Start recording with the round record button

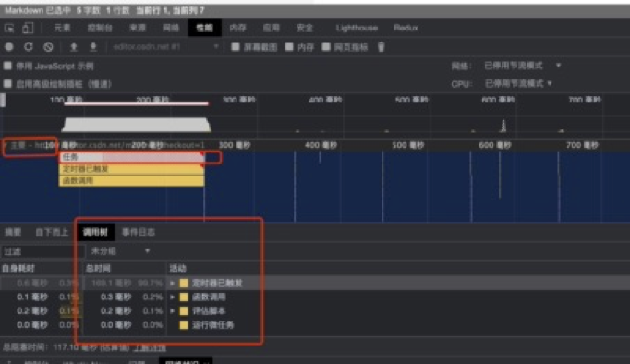[x=9, y=47]
